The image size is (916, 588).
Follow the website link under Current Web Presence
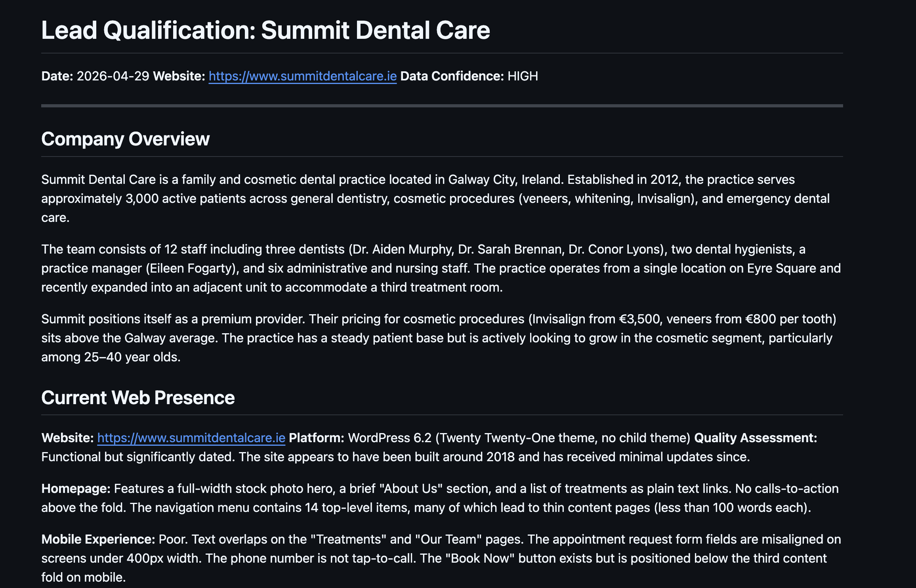[191, 438]
